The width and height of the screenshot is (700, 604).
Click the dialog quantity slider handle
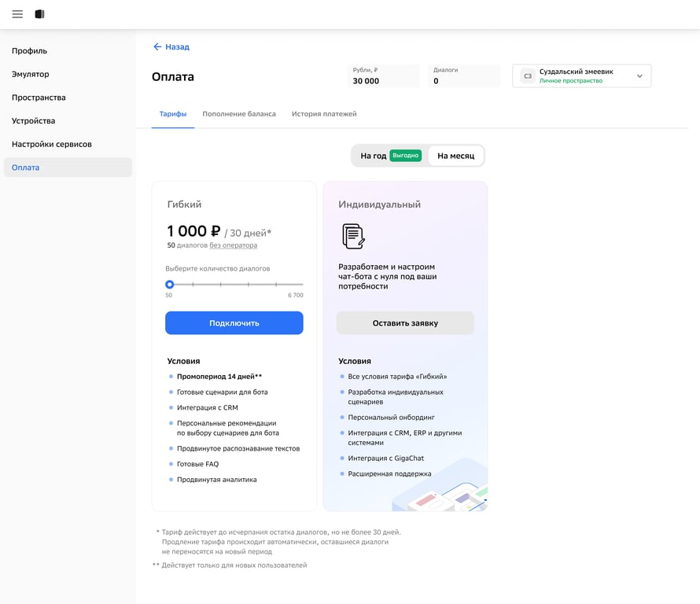coord(169,285)
